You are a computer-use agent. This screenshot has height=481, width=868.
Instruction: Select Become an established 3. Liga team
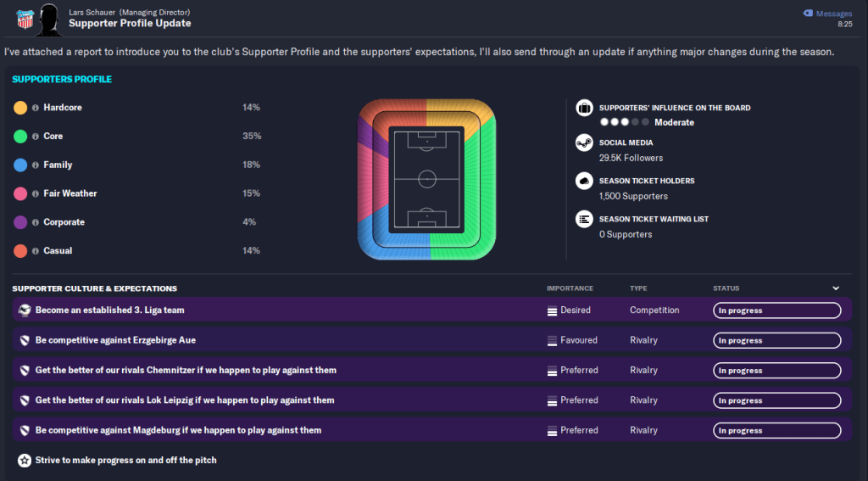click(x=110, y=310)
